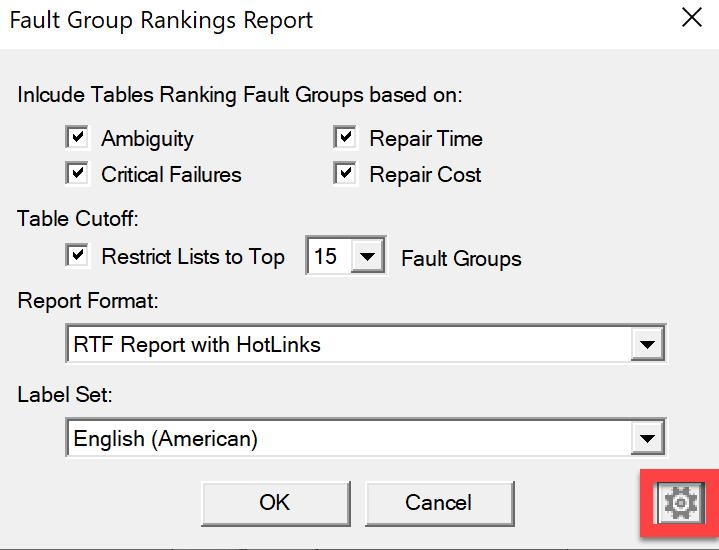Disable the Repair Time checkbox box

(x=345, y=137)
